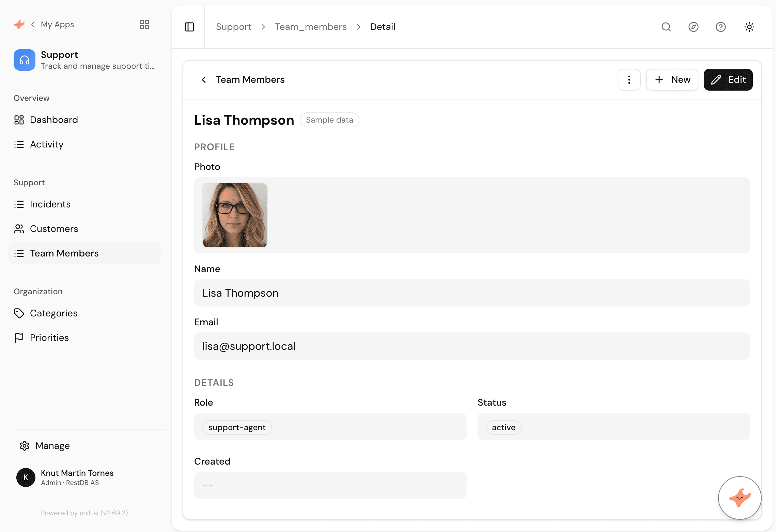Click the Team_members breadcrumb link
This screenshot has width=776, height=532.
click(x=311, y=27)
